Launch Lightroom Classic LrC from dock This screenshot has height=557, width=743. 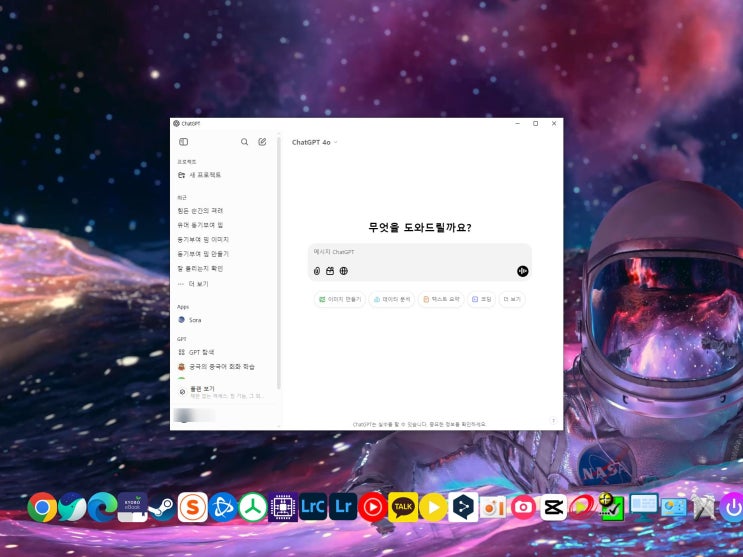[x=313, y=507]
